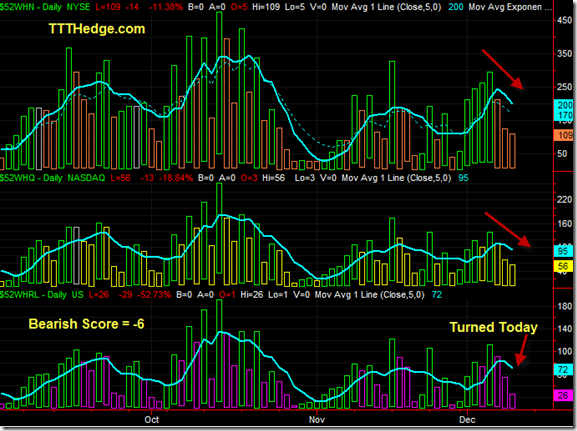Image resolution: width=577 pixels, height=431 pixels.
Task: Click the Nov date label
Action: tap(317, 420)
